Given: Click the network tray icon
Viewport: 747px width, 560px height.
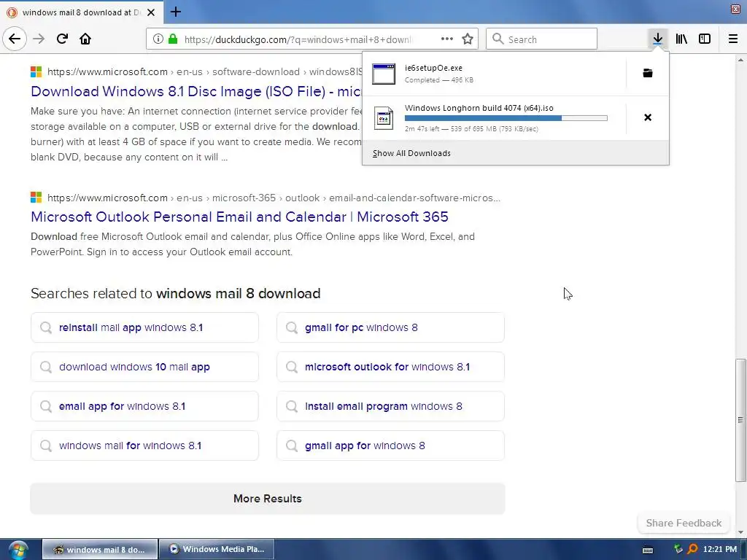Looking at the screenshot, I should click(678, 550).
